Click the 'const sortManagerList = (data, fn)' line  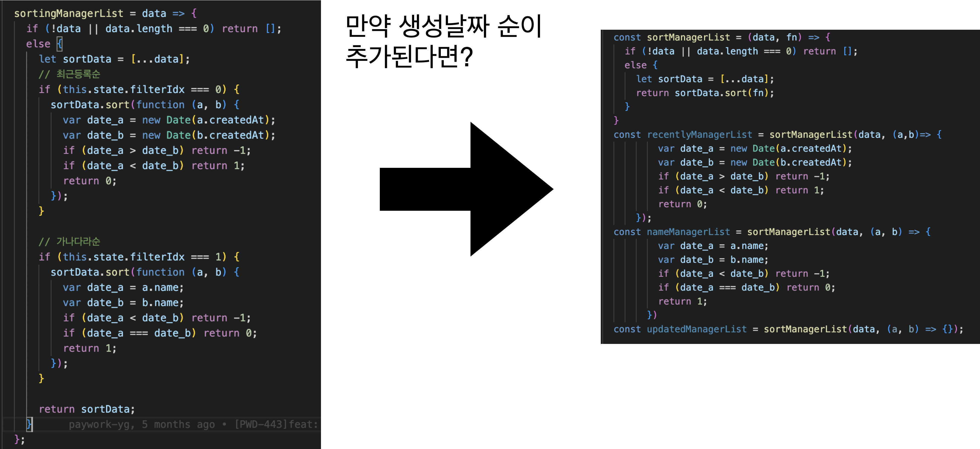point(722,37)
